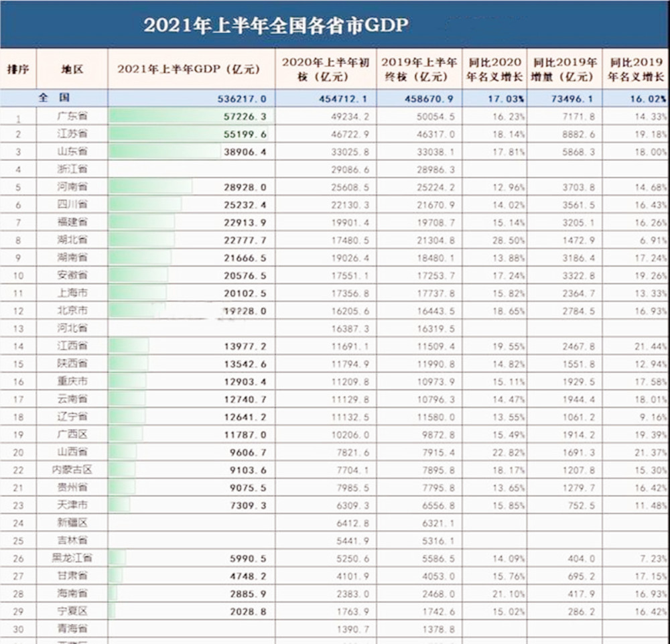This screenshot has width=670, height=644.
Task: Click the '山西省' region cell
Action: (x=72, y=452)
